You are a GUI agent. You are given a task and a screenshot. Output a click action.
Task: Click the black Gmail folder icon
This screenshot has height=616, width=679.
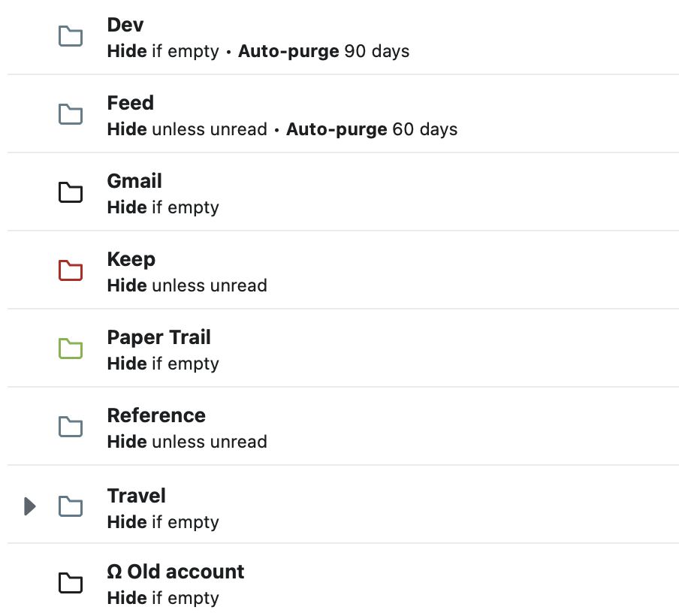[x=71, y=192]
